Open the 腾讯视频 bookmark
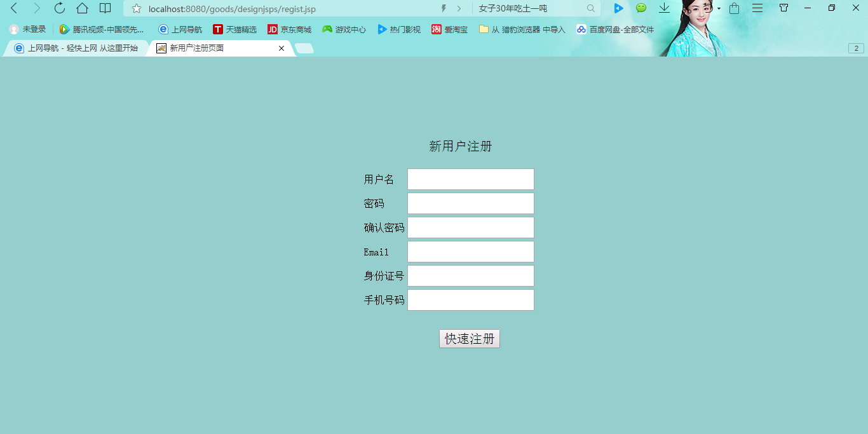The height and width of the screenshot is (434, 868). [x=102, y=29]
